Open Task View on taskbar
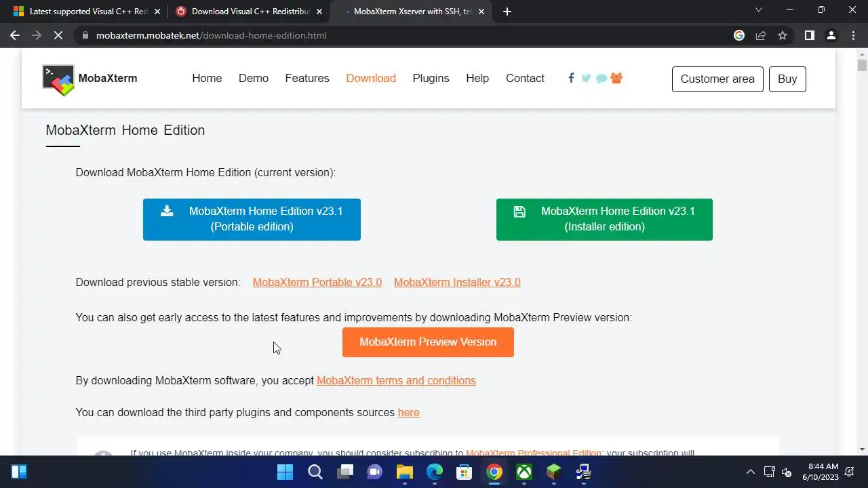 tap(345, 472)
